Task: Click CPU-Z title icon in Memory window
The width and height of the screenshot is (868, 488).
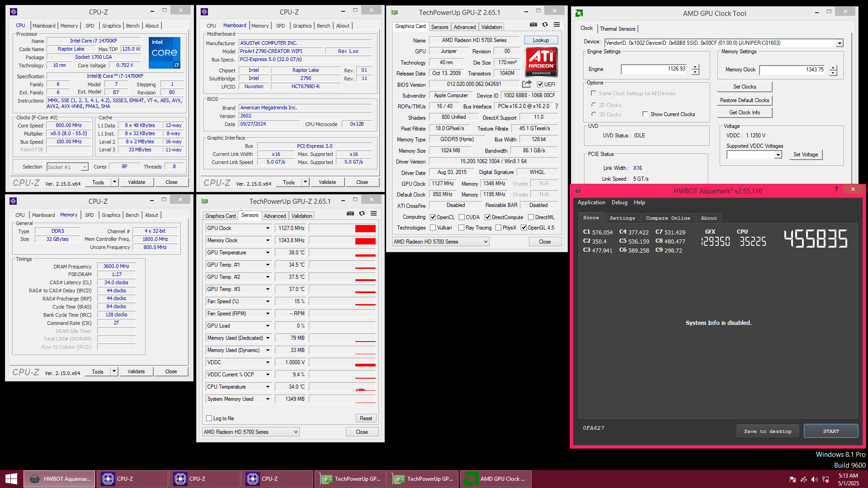Action: 13,201
